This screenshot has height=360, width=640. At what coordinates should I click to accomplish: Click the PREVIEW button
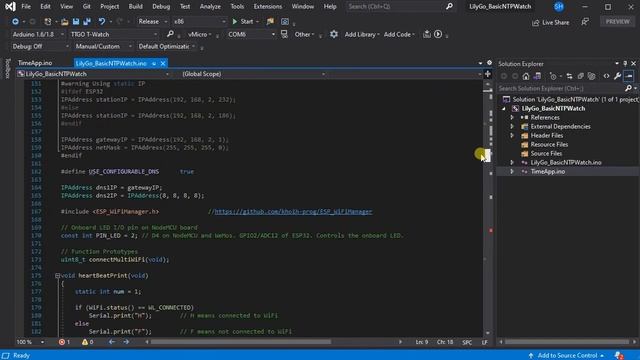pos(618,22)
